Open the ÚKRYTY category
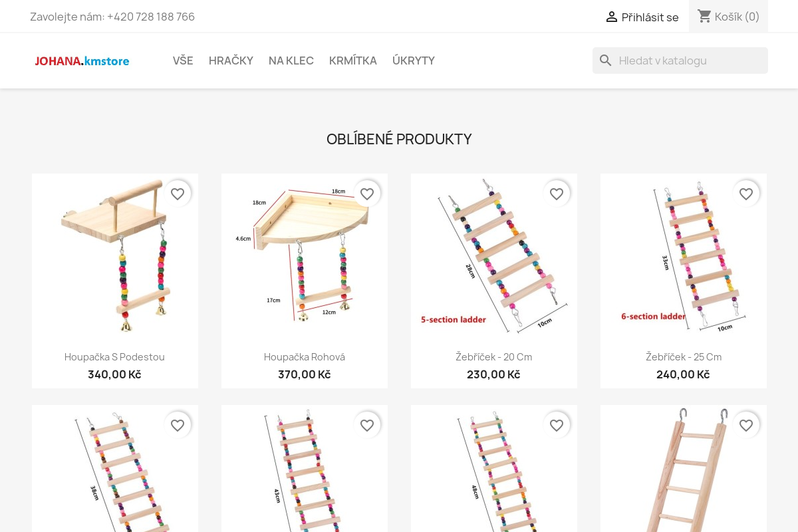This screenshot has width=798, height=532. (414, 61)
